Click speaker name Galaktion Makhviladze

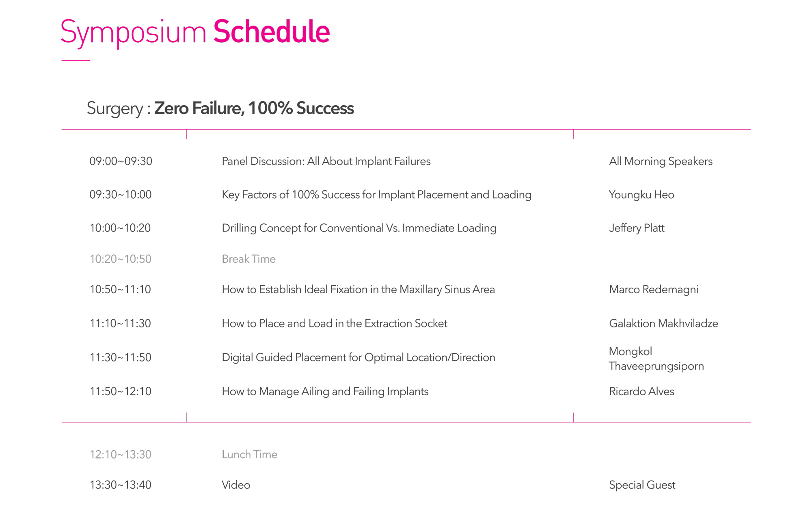[663, 323]
